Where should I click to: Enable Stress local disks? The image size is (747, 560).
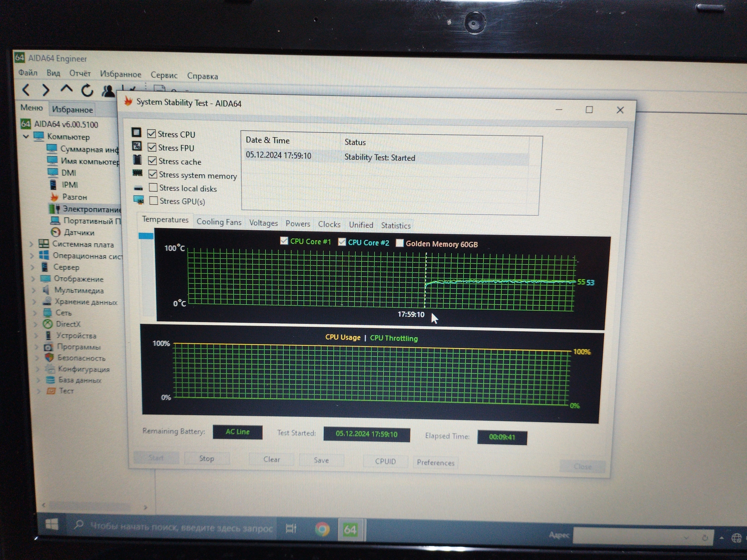coord(153,187)
